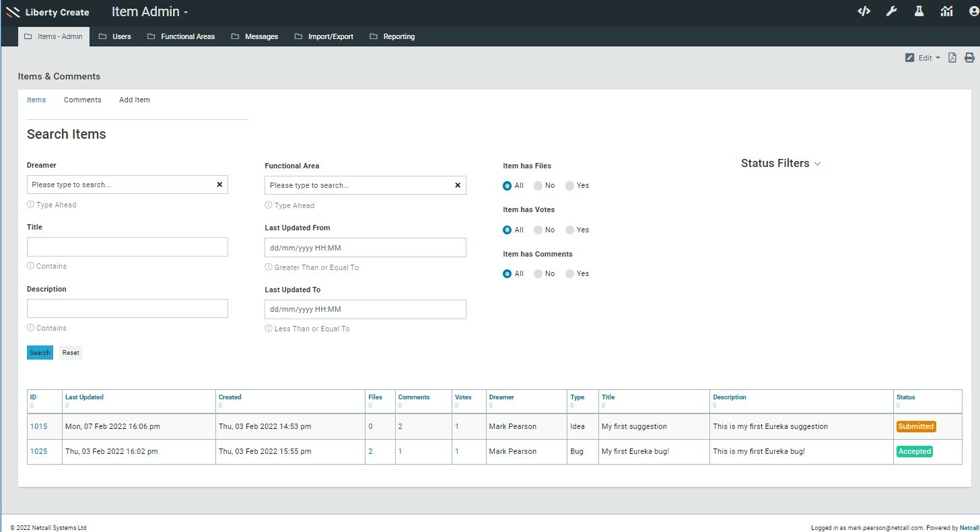Click the orange Submitted status badge
The height and width of the screenshot is (532, 980).
click(915, 426)
